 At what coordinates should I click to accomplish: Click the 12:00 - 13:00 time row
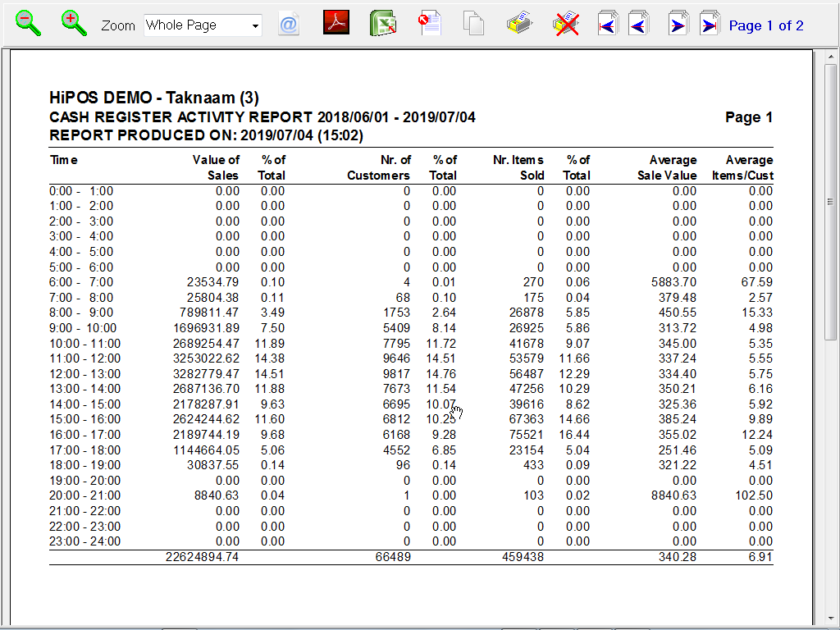(x=84, y=373)
